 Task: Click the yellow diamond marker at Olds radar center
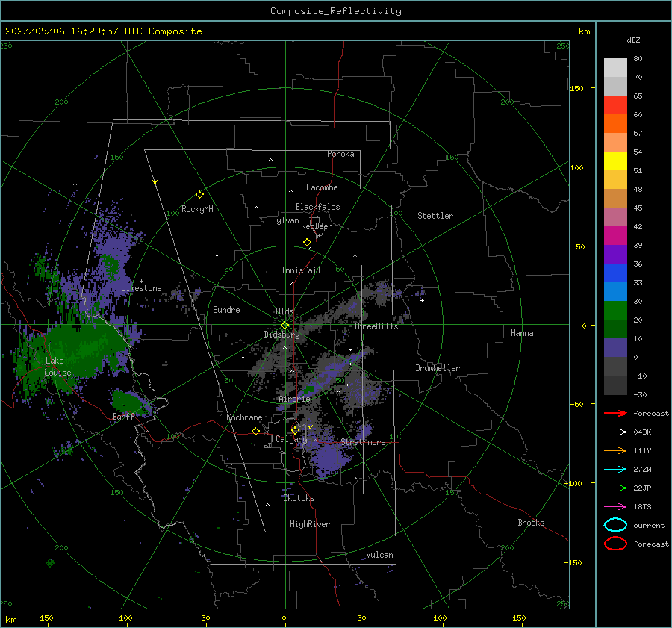[284, 326]
